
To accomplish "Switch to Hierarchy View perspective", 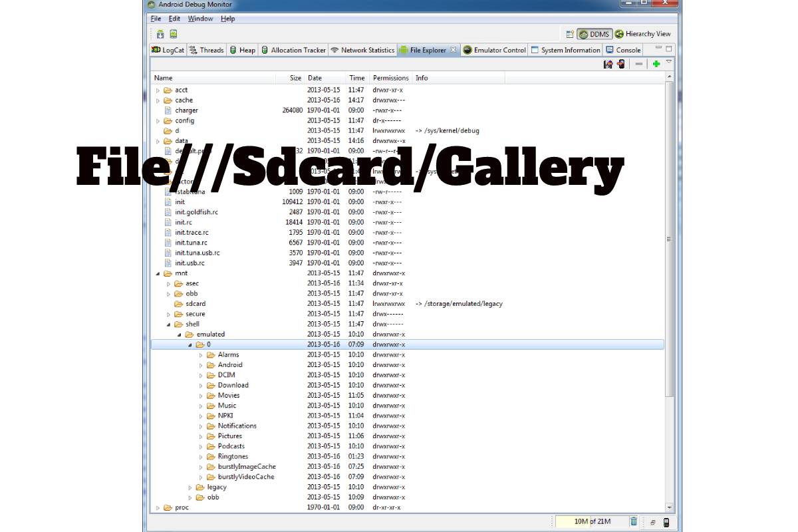I will (642, 34).
